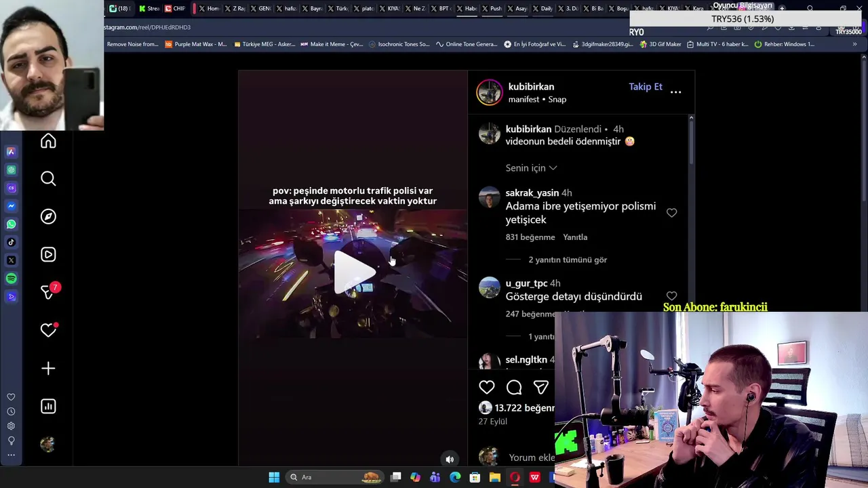Open 'Multi TV - 6 haber' bookmark
Image resolution: width=868 pixels, height=488 pixels.
tap(717, 44)
